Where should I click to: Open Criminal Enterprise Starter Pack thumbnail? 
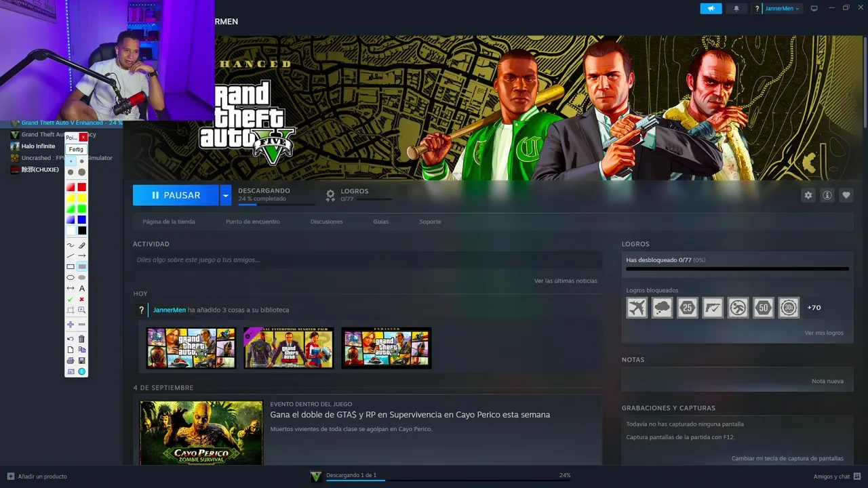(289, 348)
